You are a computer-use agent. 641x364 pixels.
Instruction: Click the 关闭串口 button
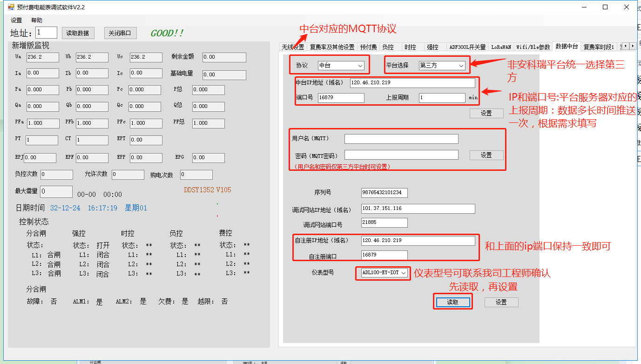(x=120, y=33)
